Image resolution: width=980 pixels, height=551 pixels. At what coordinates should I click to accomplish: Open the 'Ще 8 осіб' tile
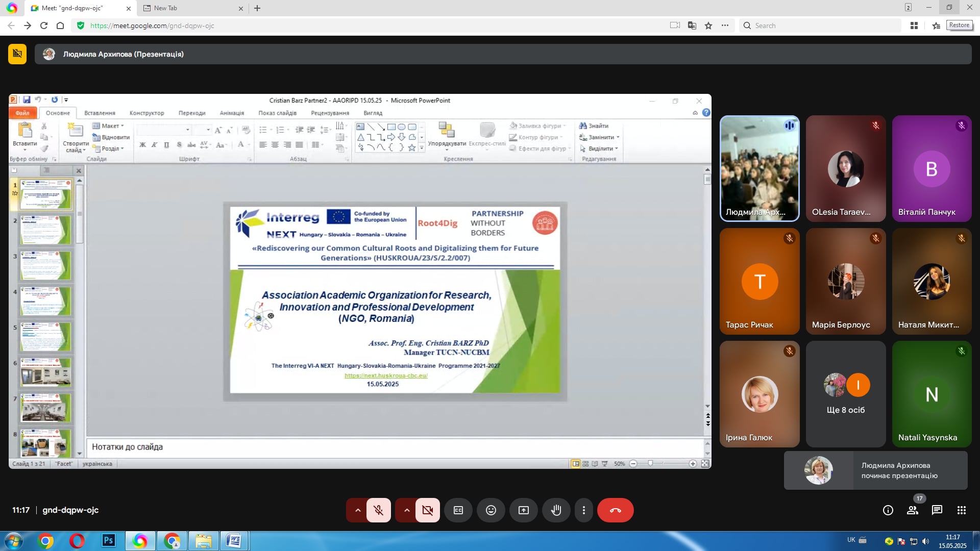[846, 394]
